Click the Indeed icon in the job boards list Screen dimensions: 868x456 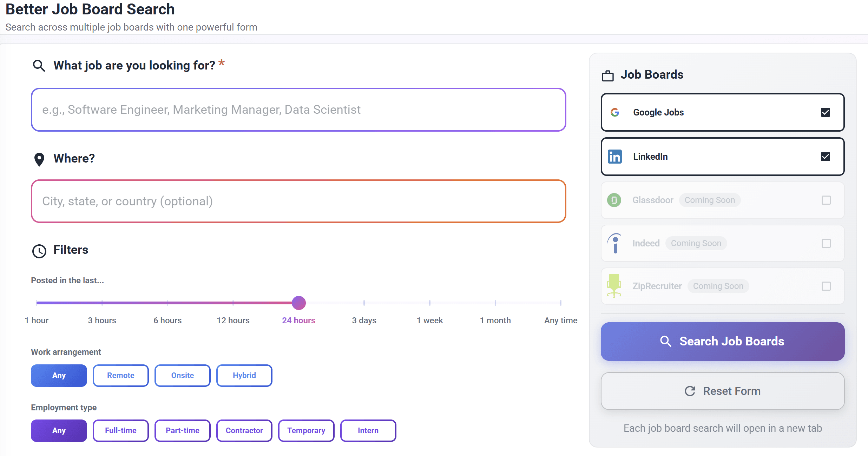click(x=615, y=243)
